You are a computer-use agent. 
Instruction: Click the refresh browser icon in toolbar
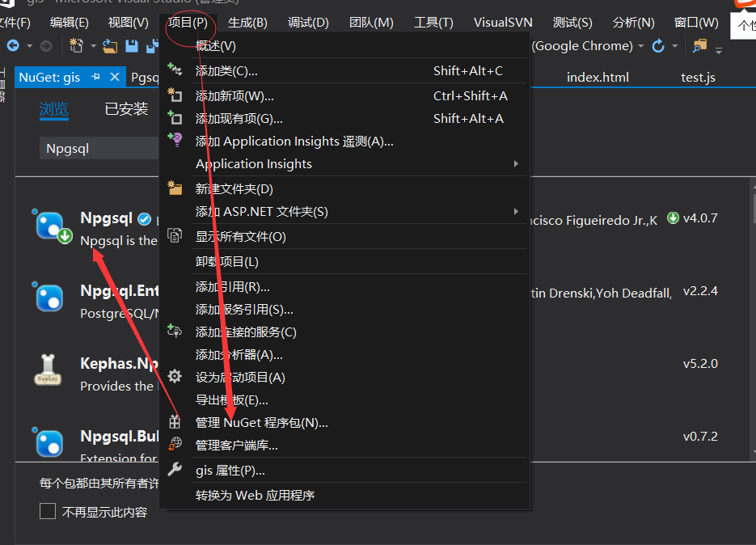[658, 46]
